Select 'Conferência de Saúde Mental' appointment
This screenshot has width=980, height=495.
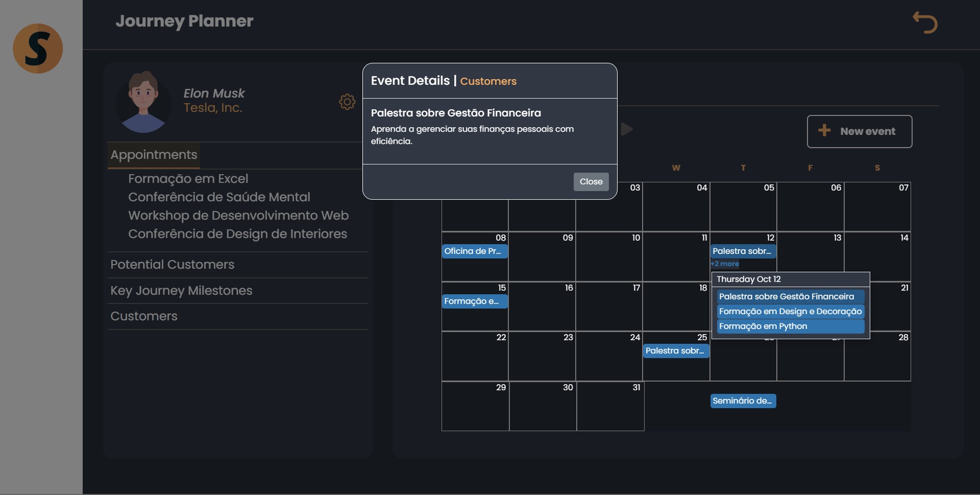tap(219, 197)
